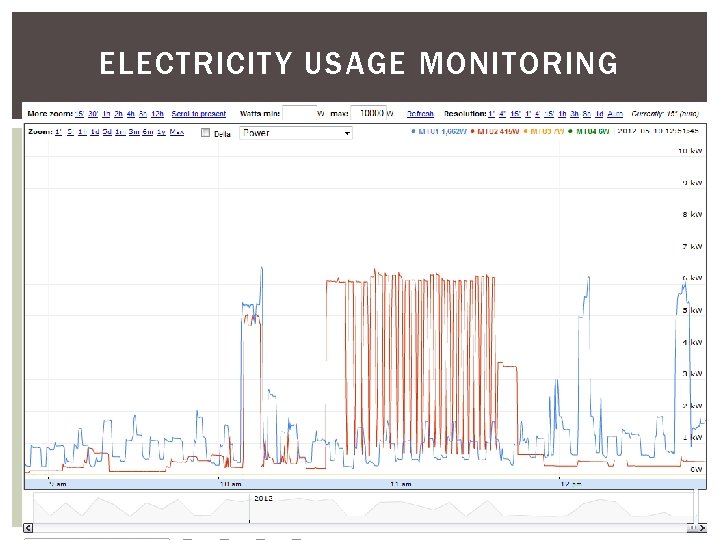Set Resolution to 1h
720x540 pixels.
562,113
